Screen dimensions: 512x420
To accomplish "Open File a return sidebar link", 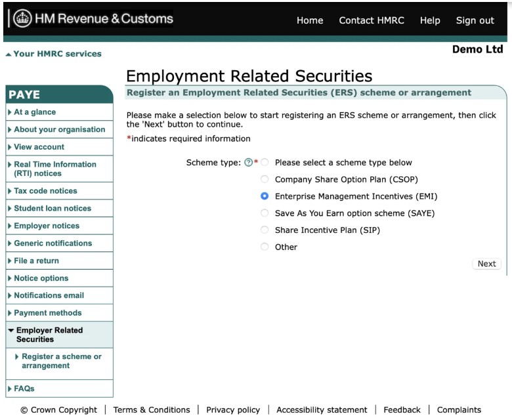I will (x=60, y=261).
